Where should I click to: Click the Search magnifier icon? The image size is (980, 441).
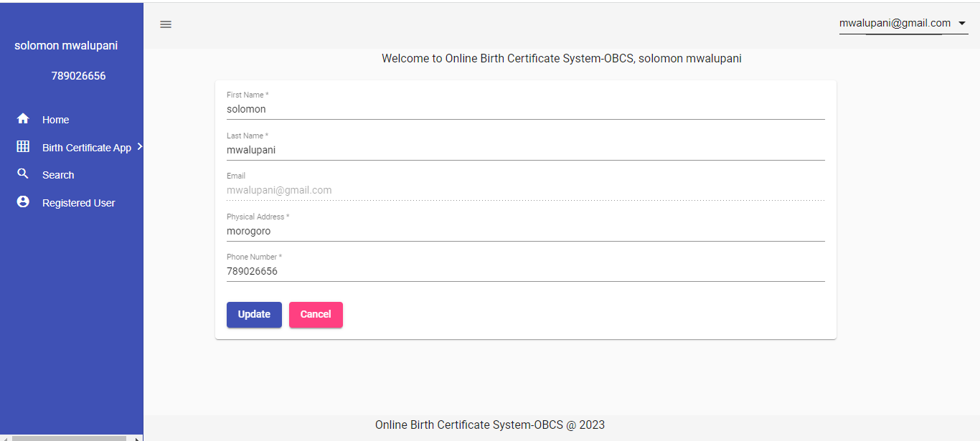23,174
